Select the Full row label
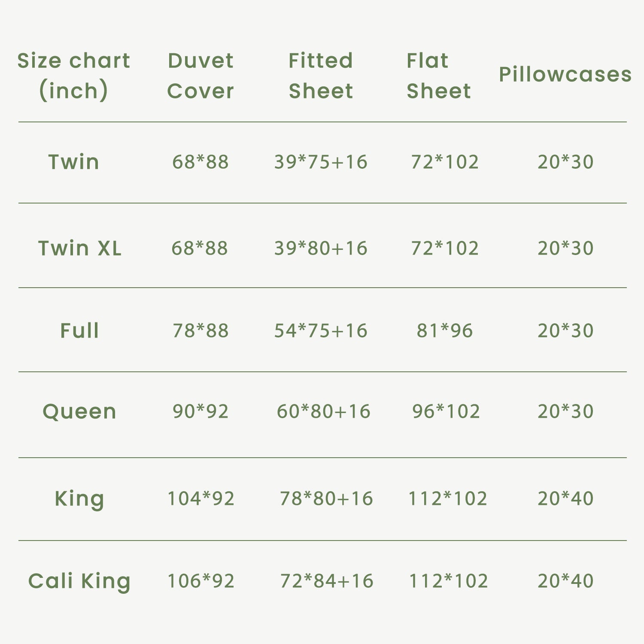 [79, 331]
